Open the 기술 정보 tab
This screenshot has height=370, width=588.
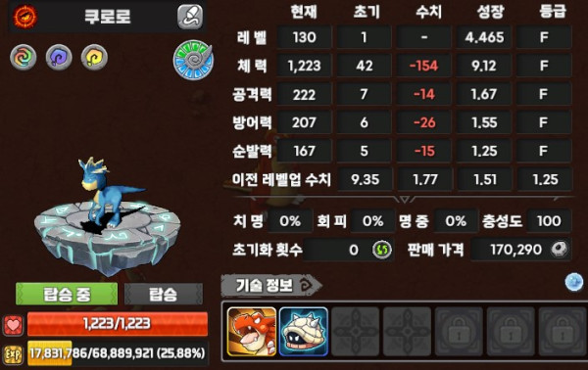pyautogui.click(x=270, y=286)
